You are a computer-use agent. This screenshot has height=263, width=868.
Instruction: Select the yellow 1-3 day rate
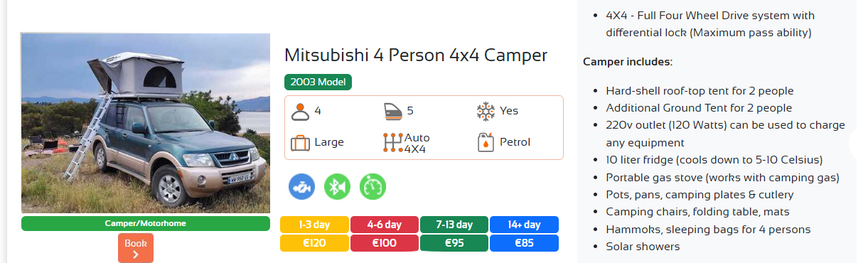tap(314, 225)
